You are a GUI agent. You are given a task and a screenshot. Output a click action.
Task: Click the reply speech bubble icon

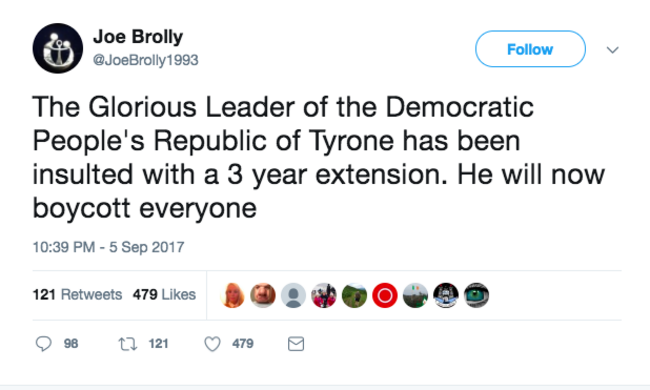[x=44, y=344]
